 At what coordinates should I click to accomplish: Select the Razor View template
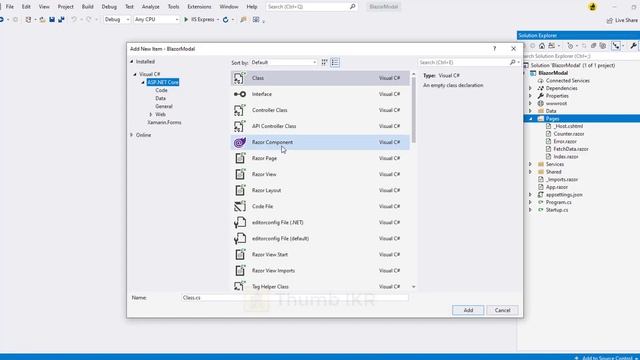[x=320, y=174]
